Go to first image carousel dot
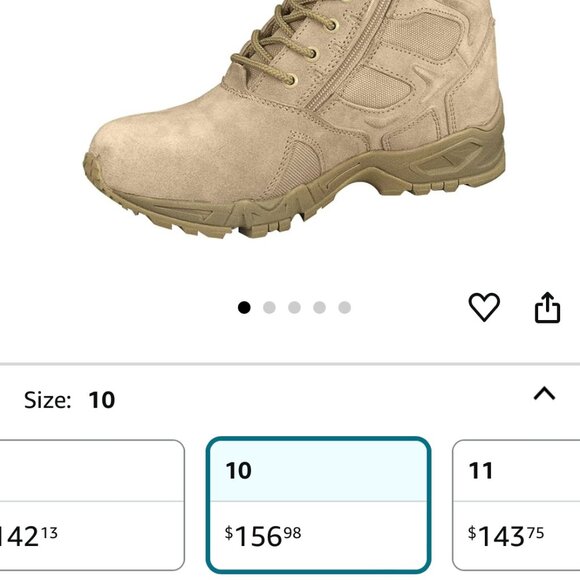The height and width of the screenshot is (580, 580). (x=244, y=307)
